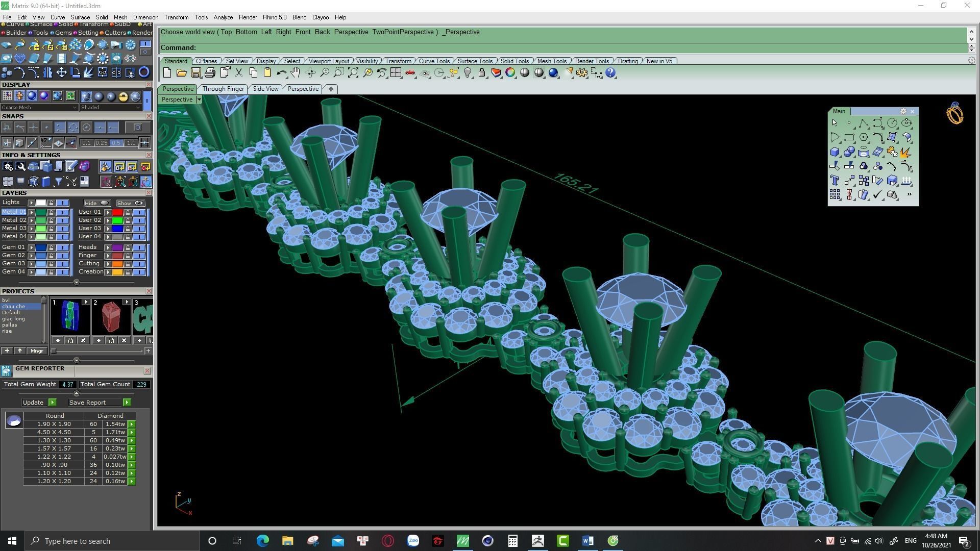Click the User 02 green color swatch
980x551 pixels.
click(x=117, y=220)
